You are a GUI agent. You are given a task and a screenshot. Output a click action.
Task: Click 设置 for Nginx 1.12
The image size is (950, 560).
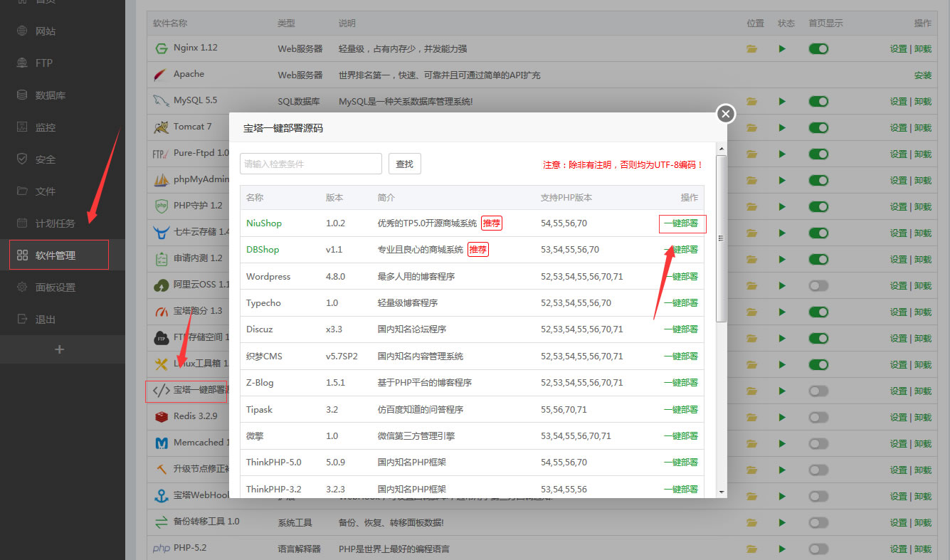click(898, 49)
